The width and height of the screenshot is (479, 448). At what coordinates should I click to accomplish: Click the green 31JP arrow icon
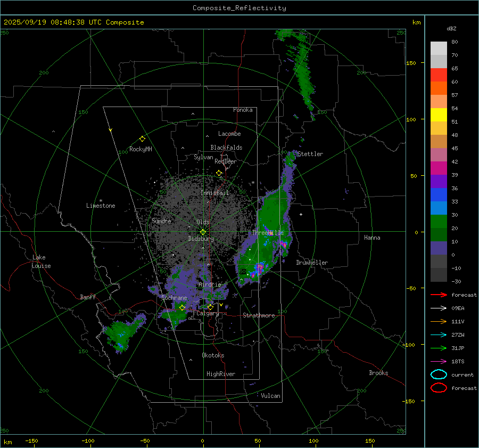438,348
